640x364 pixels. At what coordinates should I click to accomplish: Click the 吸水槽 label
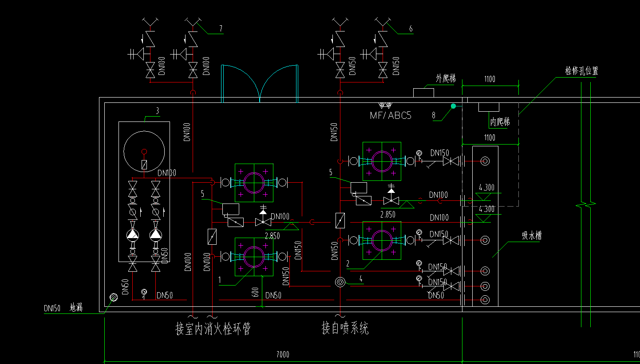tap(532, 236)
